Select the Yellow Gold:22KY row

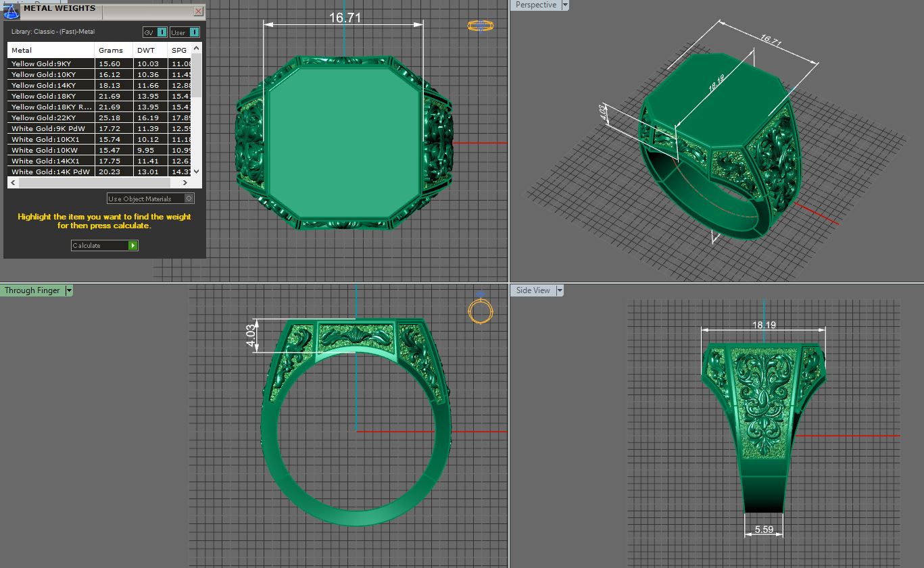click(100, 118)
